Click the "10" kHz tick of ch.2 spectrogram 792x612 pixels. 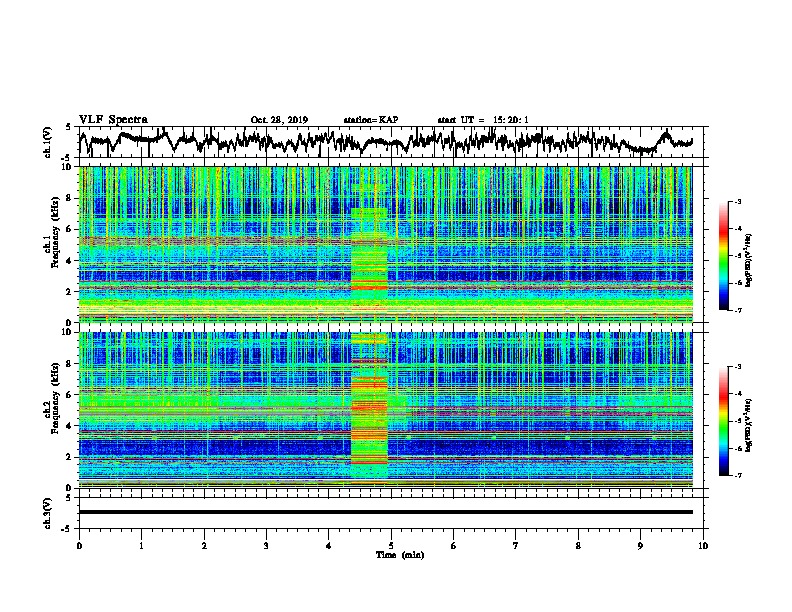click(69, 332)
